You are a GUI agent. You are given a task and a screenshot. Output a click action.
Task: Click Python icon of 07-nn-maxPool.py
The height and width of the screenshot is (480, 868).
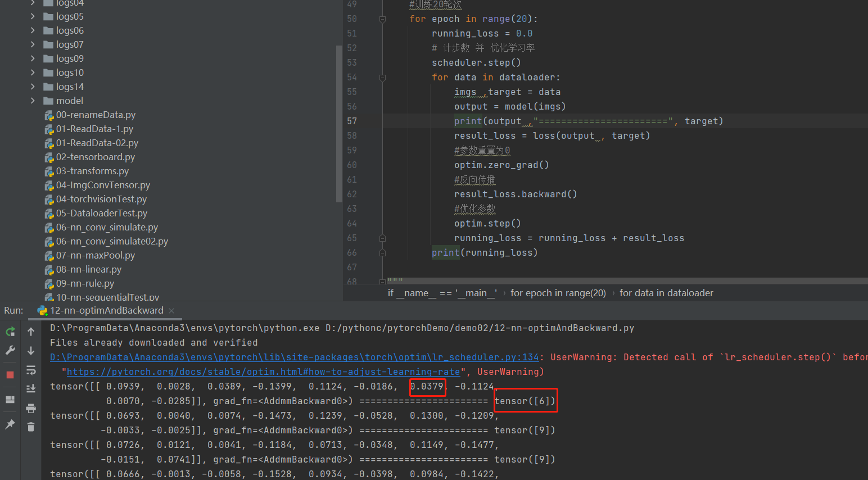[49, 256]
